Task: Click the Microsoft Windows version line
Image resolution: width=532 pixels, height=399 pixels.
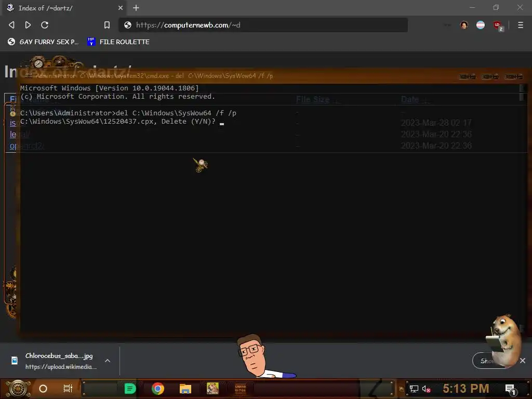Action: click(x=109, y=88)
